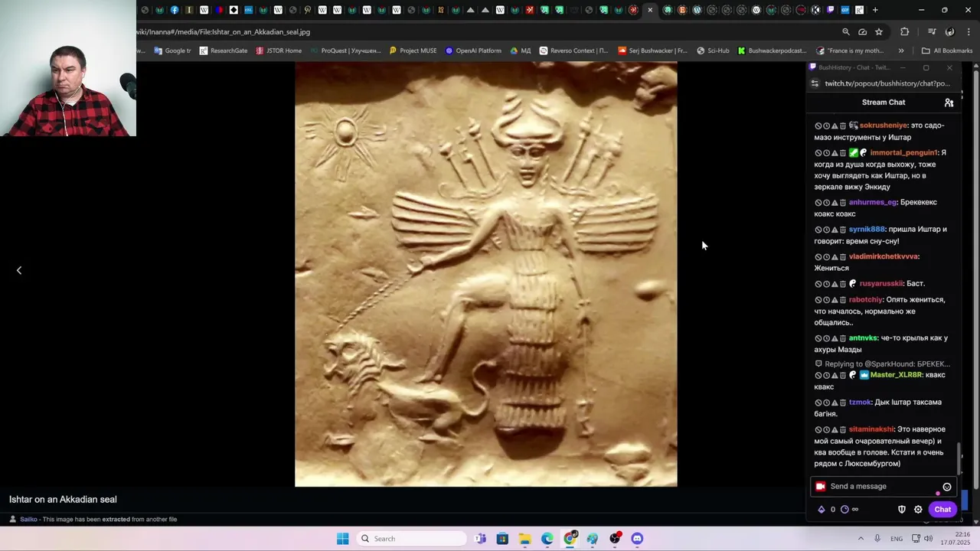980x551 pixels.
Task: Click username Master_XLR8R in chat
Action: tap(897, 375)
